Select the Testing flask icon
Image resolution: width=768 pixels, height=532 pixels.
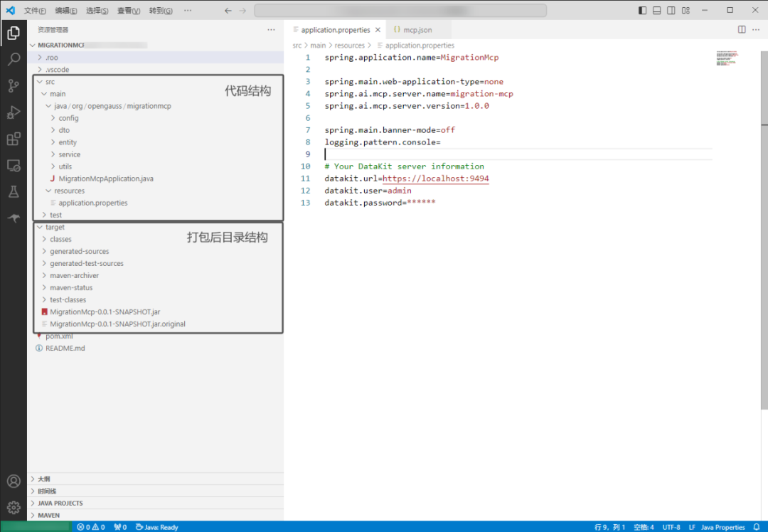click(x=14, y=191)
